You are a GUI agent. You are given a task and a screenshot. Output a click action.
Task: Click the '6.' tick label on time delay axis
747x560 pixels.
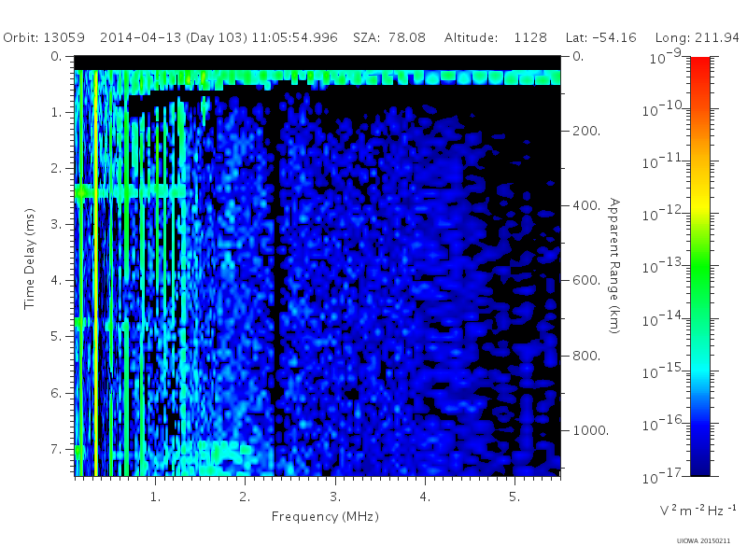pyautogui.click(x=56, y=393)
